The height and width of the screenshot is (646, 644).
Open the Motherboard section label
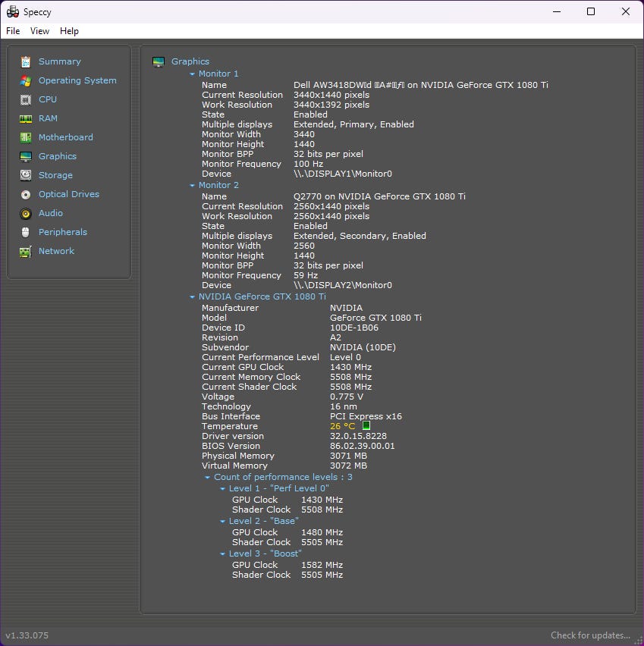tap(66, 137)
